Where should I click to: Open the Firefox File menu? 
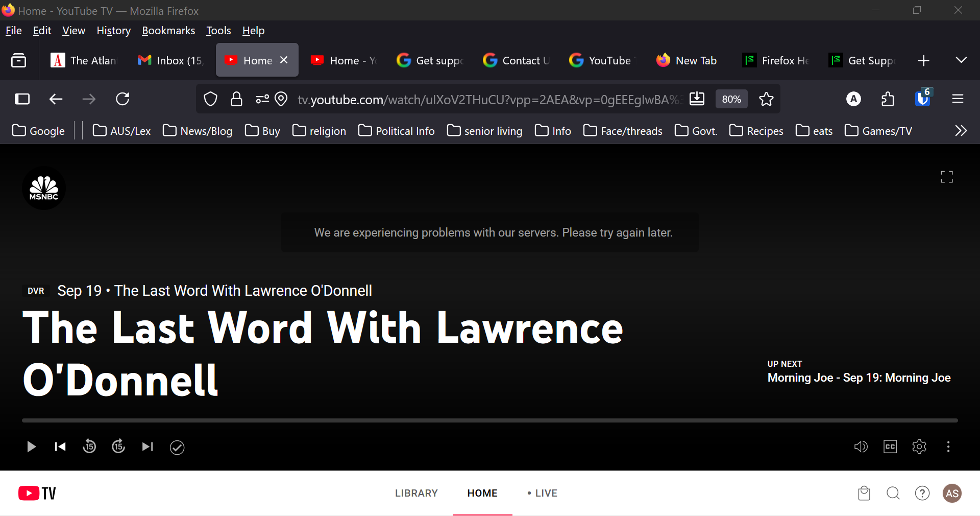(14, 31)
